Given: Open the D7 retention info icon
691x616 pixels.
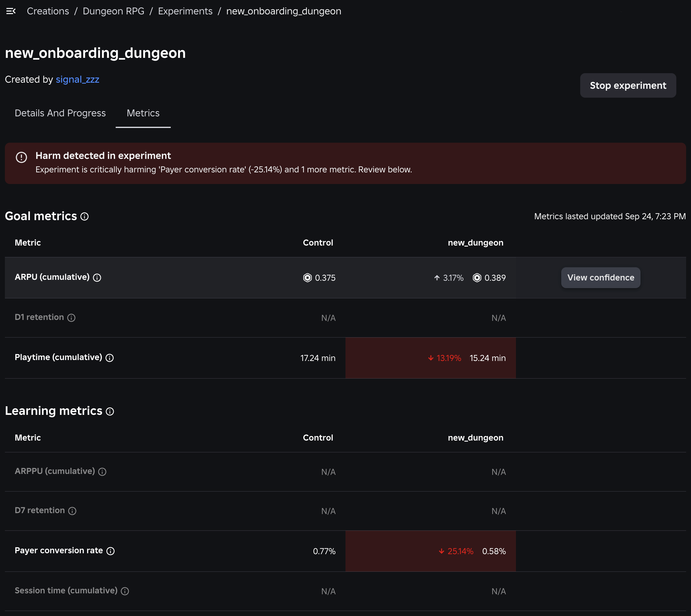Looking at the screenshot, I should tap(73, 511).
